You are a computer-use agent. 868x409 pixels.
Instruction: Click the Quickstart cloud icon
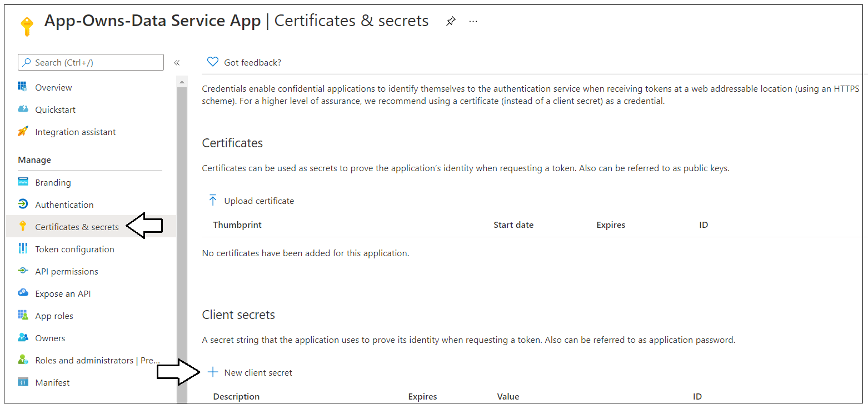[x=23, y=109]
